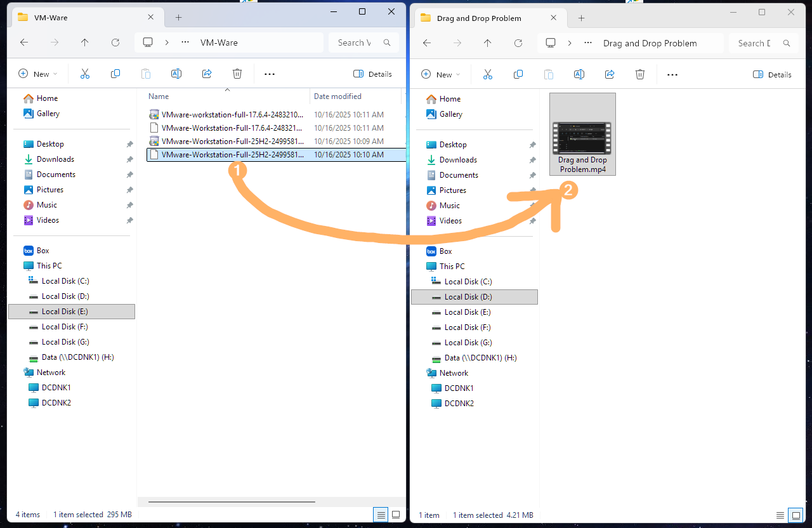Click VM-Ware breadcrumb in the address bar
Screen dimensions: 812x528
click(219, 43)
